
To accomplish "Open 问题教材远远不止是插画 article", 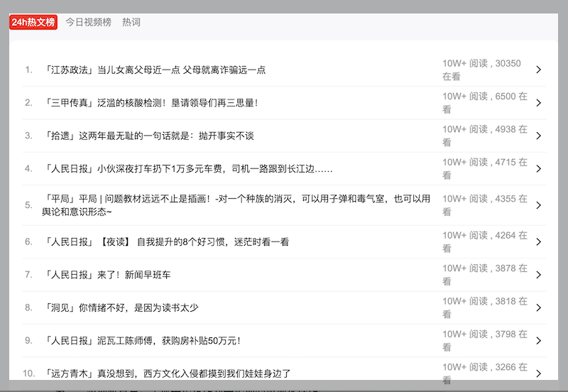I will coord(237,205).
